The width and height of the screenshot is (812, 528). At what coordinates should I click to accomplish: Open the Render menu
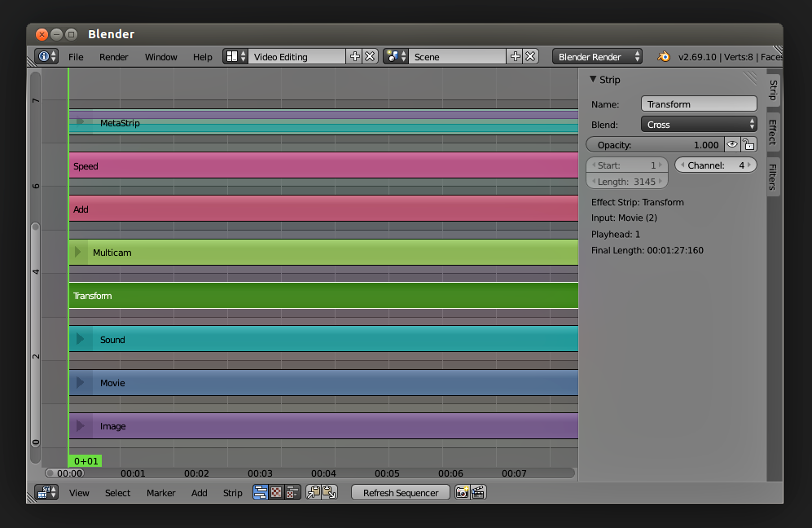(113, 57)
